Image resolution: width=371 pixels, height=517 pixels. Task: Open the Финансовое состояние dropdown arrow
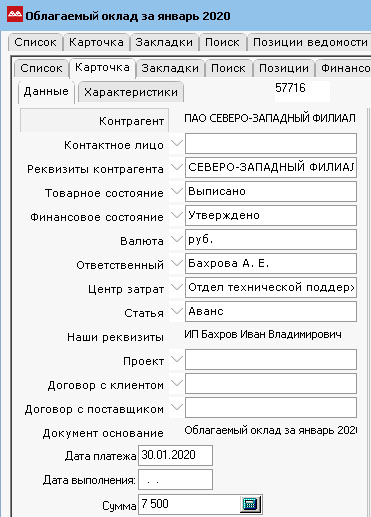point(177,216)
